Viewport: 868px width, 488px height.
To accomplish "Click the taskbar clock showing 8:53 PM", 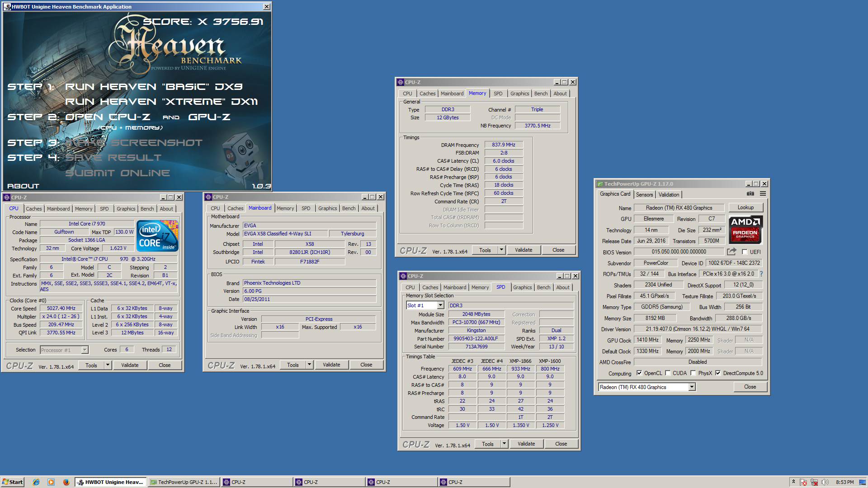I will (845, 482).
